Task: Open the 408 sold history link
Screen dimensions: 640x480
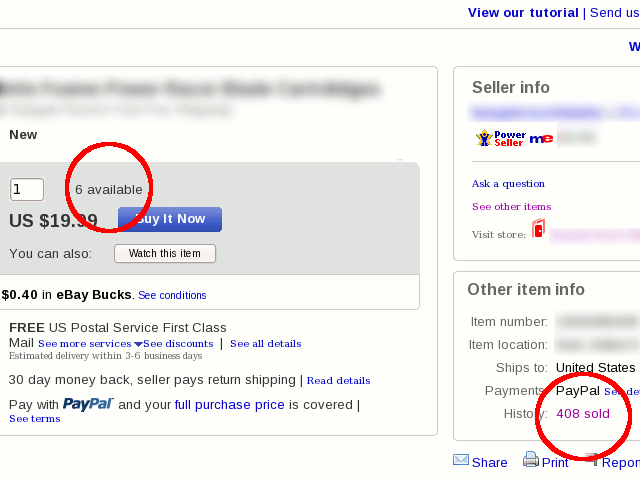Action: pos(583,413)
